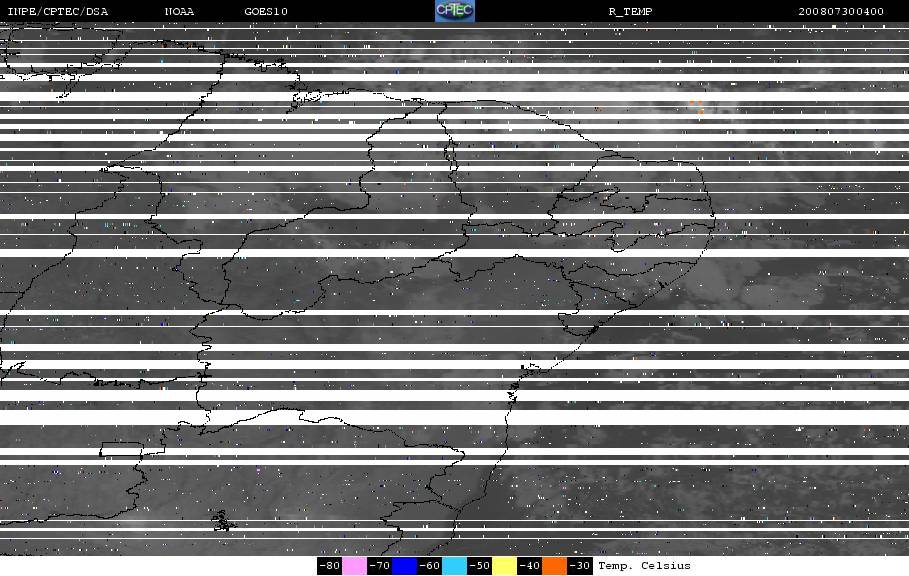Click the -50 legend value label
Screen dimensions: 909x576
[x=479, y=566]
